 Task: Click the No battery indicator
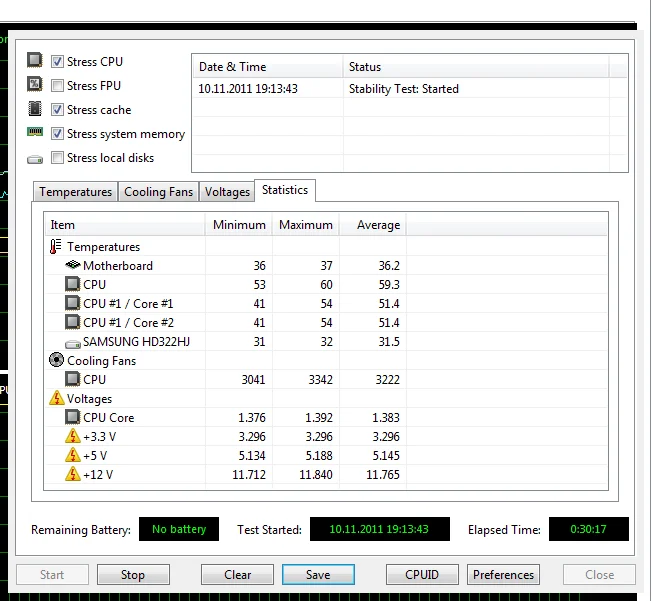pyautogui.click(x=179, y=529)
